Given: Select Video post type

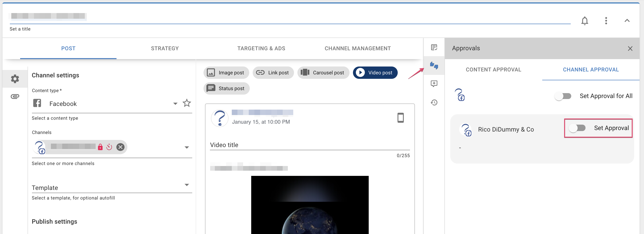Looking at the screenshot, I should click(x=375, y=73).
